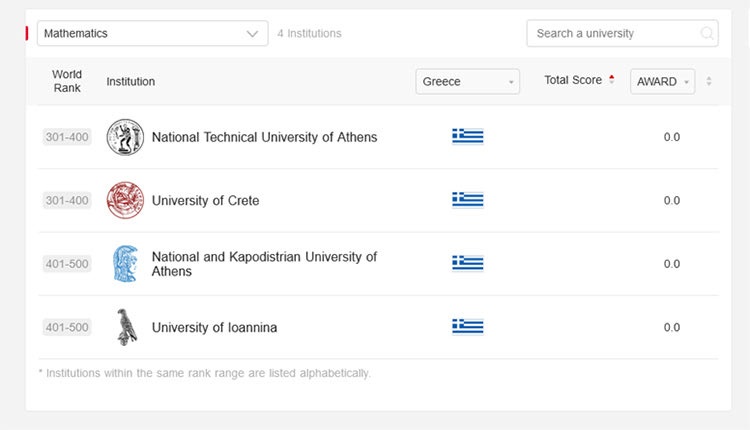Open National and Kapodistrian University of Athens link

pos(265,264)
